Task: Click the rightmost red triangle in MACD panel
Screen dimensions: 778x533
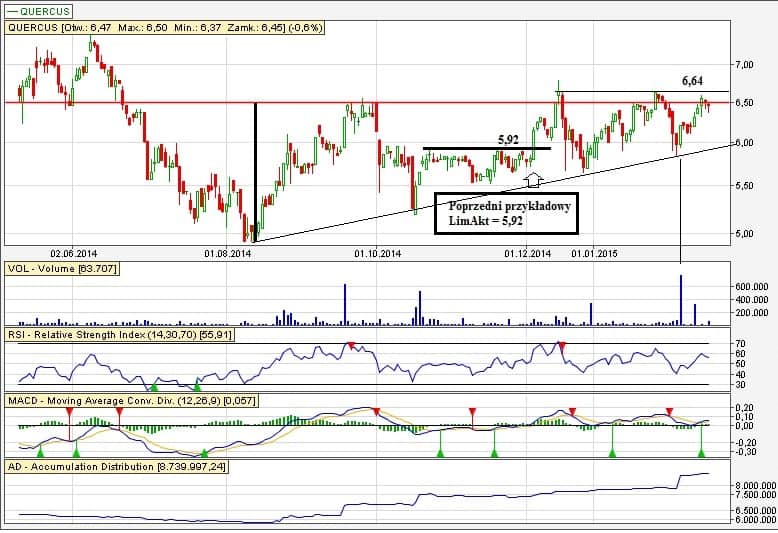Action: pyautogui.click(x=669, y=411)
